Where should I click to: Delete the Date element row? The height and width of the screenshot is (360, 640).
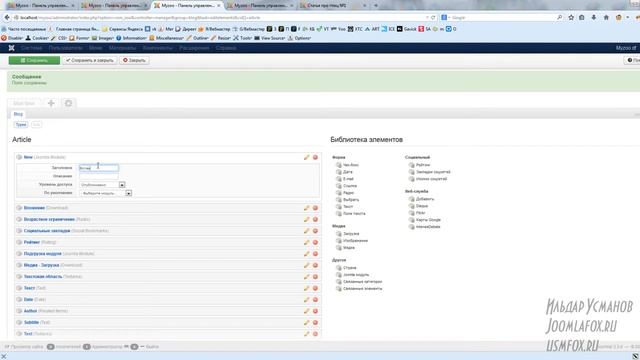[x=315, y=299]
